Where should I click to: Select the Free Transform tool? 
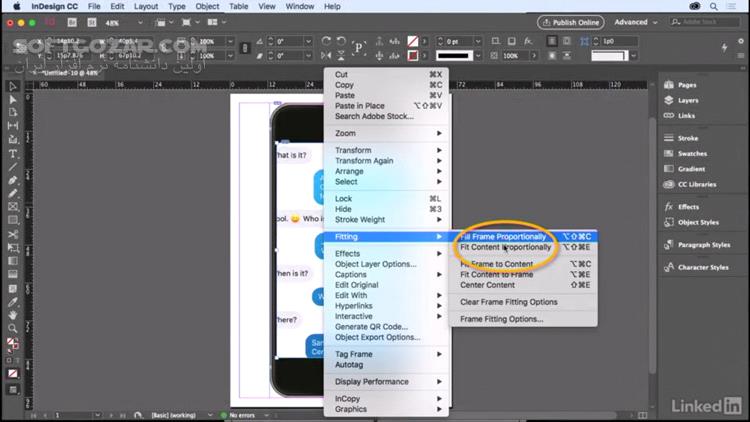point(13,247)
